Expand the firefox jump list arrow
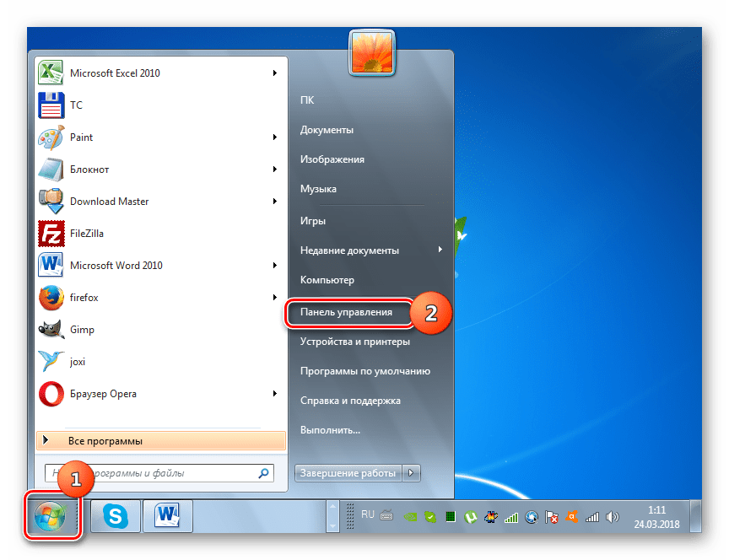The width and height of the screenshot is (729, 560). coord(275,298)
